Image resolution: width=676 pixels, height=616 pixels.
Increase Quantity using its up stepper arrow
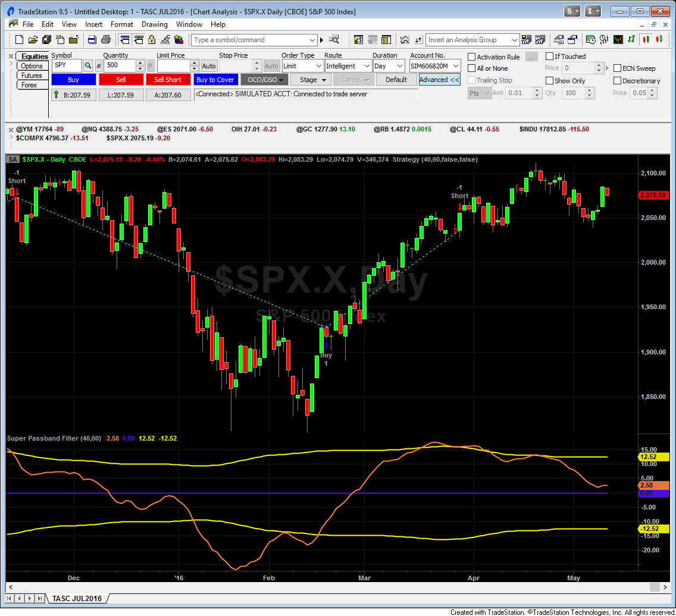tap(139, 63)
